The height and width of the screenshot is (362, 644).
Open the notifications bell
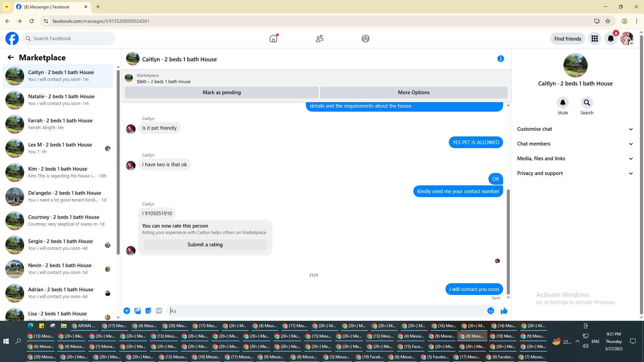[x=611, y=39]
